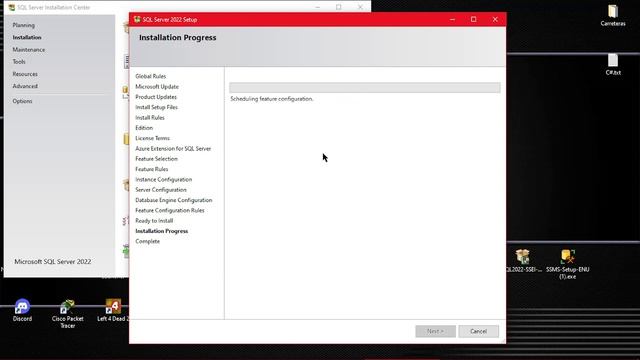Click Server Configuration step

pos(161,190)
